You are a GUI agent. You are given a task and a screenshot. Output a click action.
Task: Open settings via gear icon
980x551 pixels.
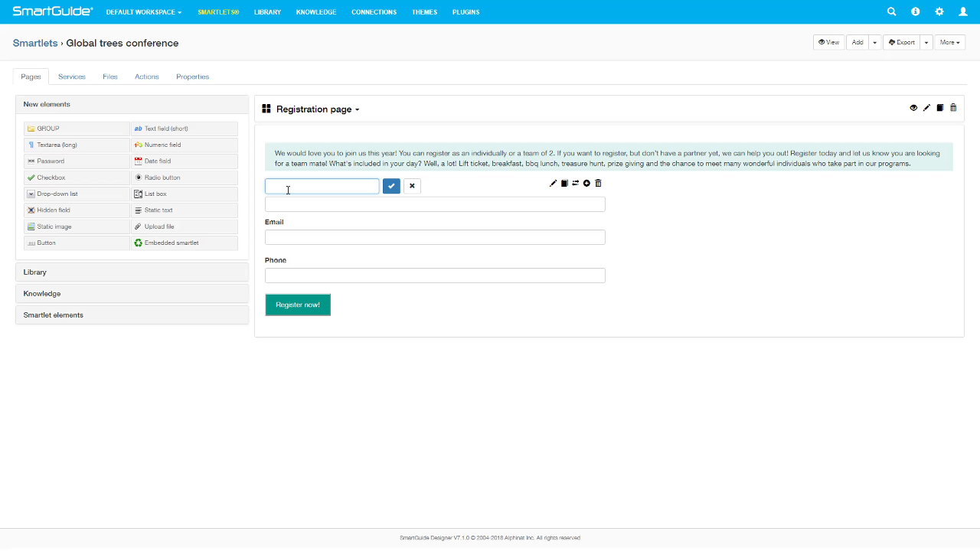coord(939,11)
